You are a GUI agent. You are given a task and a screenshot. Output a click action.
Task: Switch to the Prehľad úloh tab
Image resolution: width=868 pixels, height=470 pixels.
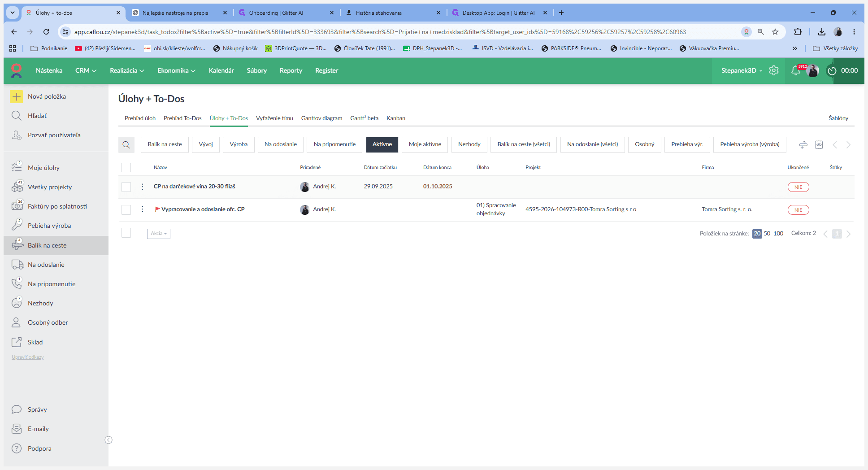point(140,118)
